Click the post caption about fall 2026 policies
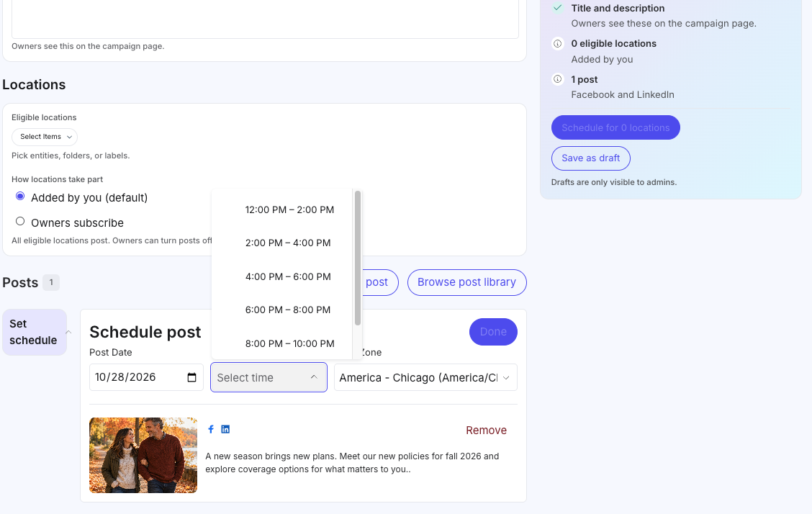Image resolution: width=812 pixels, height=514 pixels. click(x=352, y=463)
